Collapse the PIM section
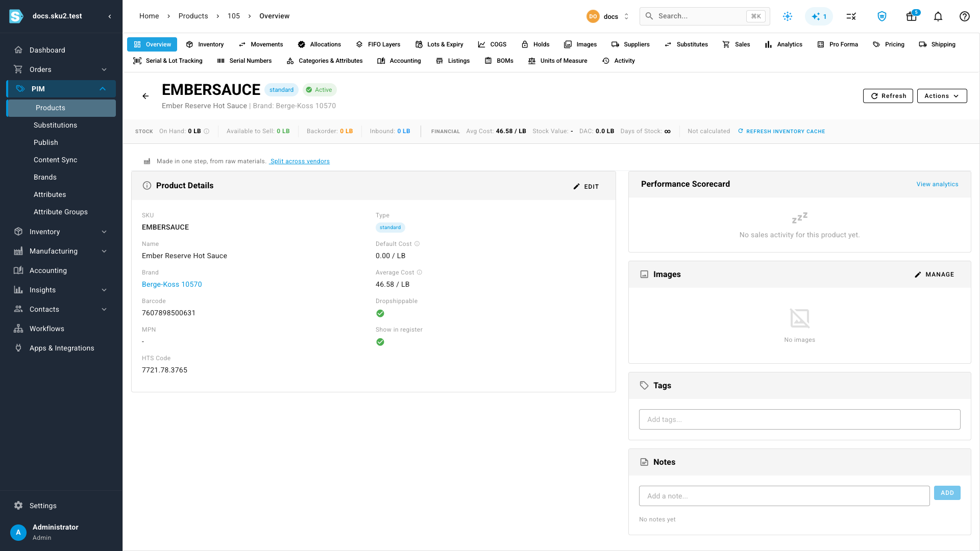 [61, 89]
